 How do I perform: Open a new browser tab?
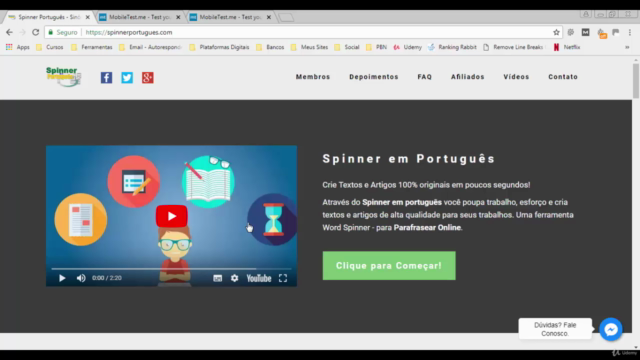tap(286, 17)
